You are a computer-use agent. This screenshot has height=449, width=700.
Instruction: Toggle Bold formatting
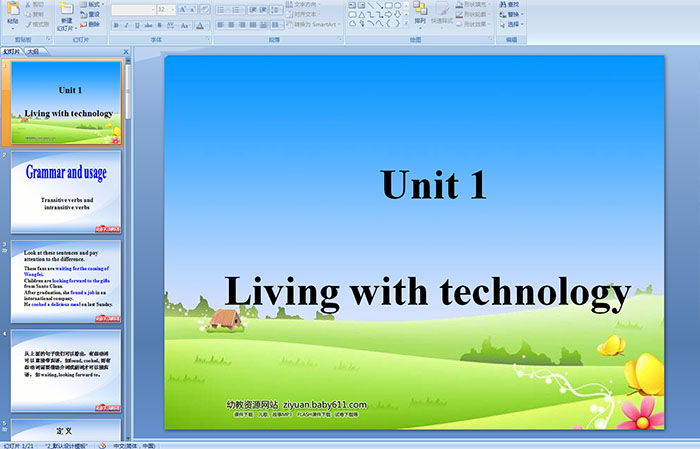[x=116, y=25]
